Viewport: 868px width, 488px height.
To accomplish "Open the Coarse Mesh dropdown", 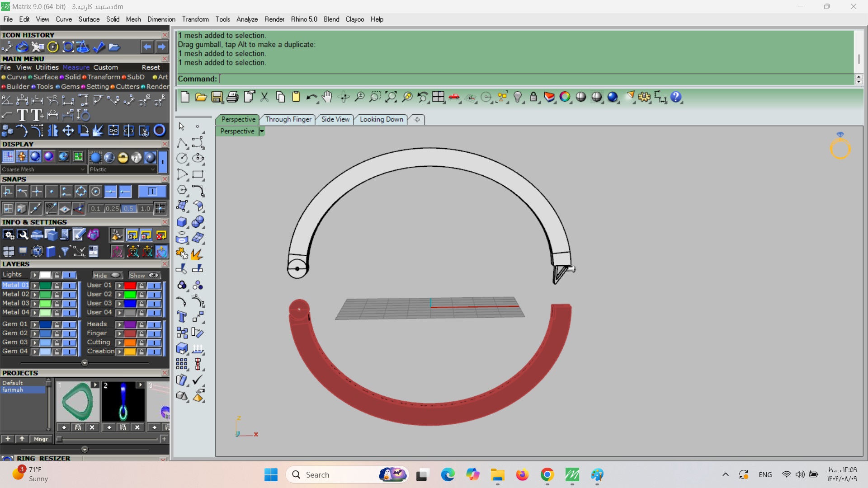I will (83, 169).
